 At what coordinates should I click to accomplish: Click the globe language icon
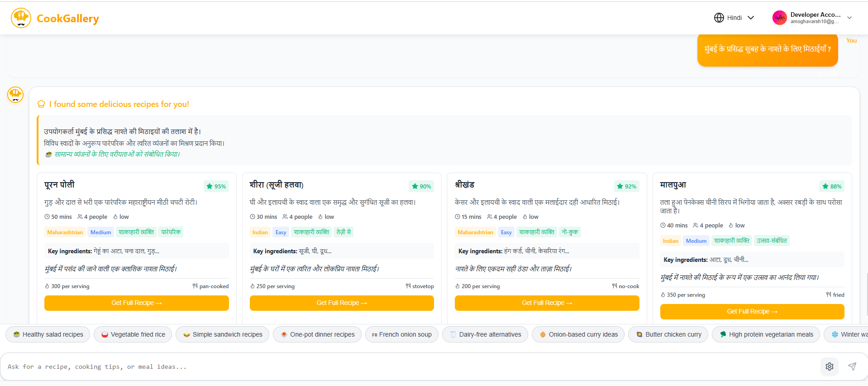[719, 18]
